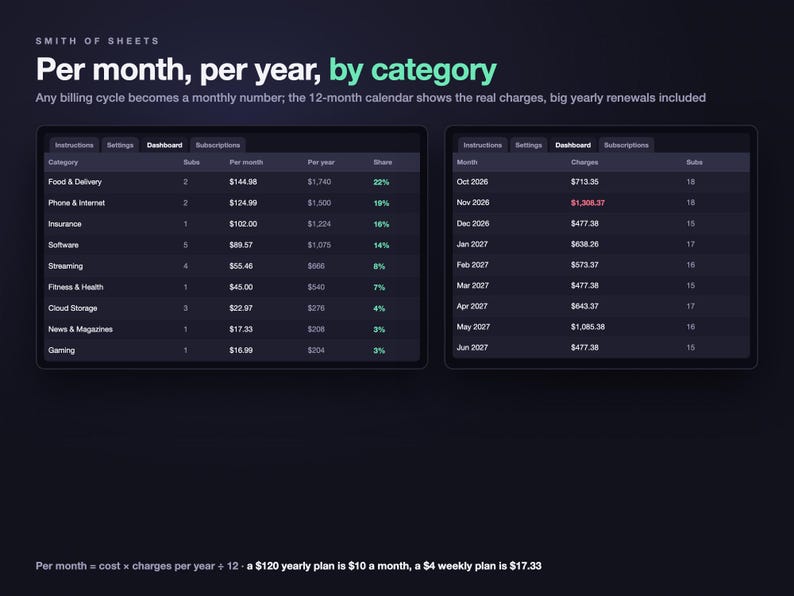Select the Nov 2026 month cell
Viewport: 794px width, 596px height.
[473, 203]
